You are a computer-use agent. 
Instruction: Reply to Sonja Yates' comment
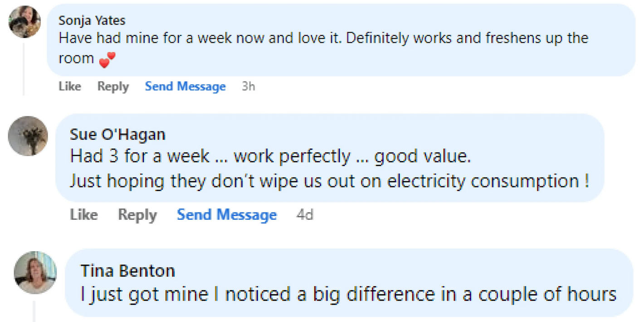113,86
